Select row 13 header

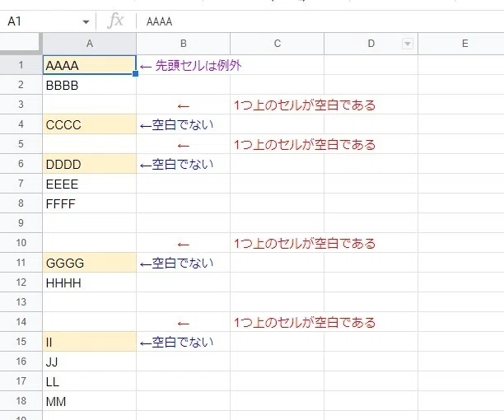click(x=21, y=302)
